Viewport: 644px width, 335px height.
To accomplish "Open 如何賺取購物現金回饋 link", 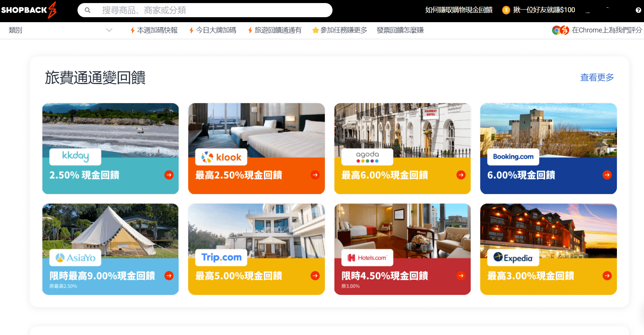I will [458, 10].
